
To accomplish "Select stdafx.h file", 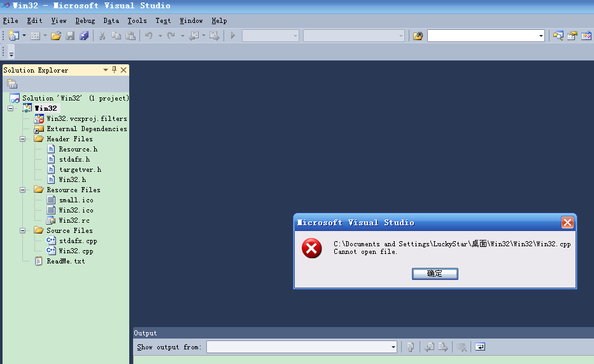I will [x=74, y=160].
